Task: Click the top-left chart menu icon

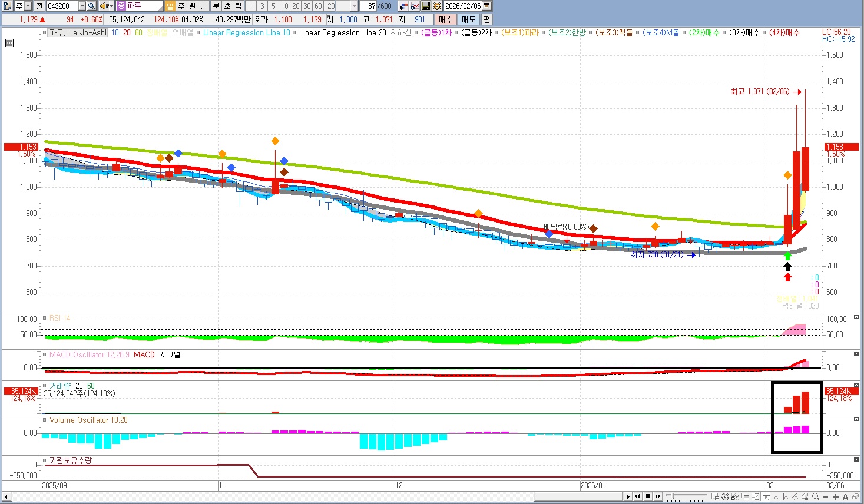Action: pos(7,6)
